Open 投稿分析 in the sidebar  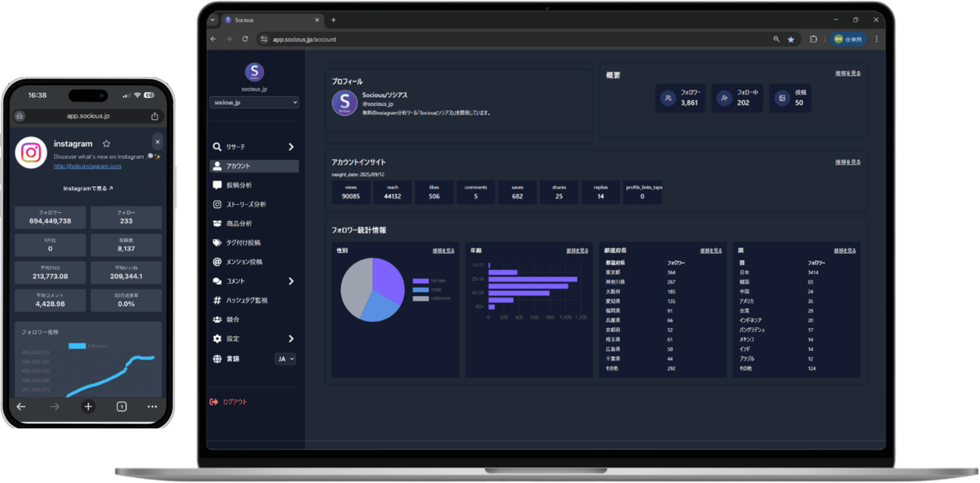238,185
